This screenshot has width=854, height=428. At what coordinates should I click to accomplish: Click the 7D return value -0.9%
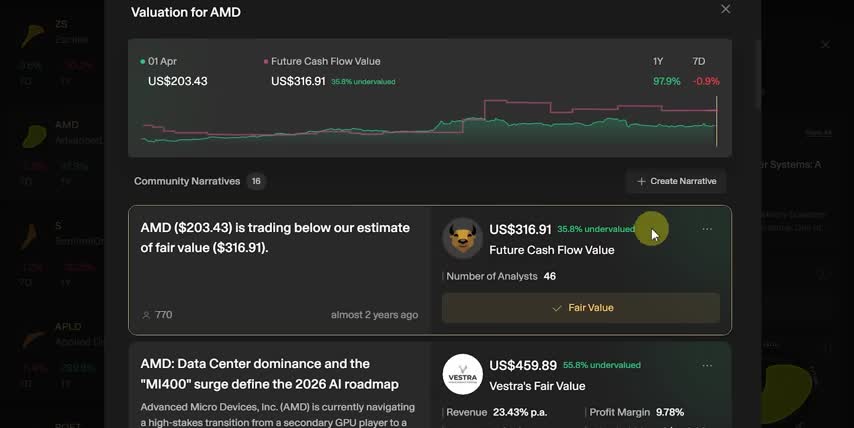(706, 81)
